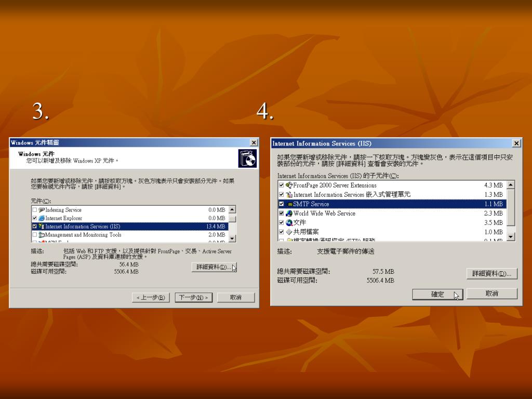The image size is (532, 399).
Task: Click scroll down arrow in wizard components list
Action: click(232, 238)
